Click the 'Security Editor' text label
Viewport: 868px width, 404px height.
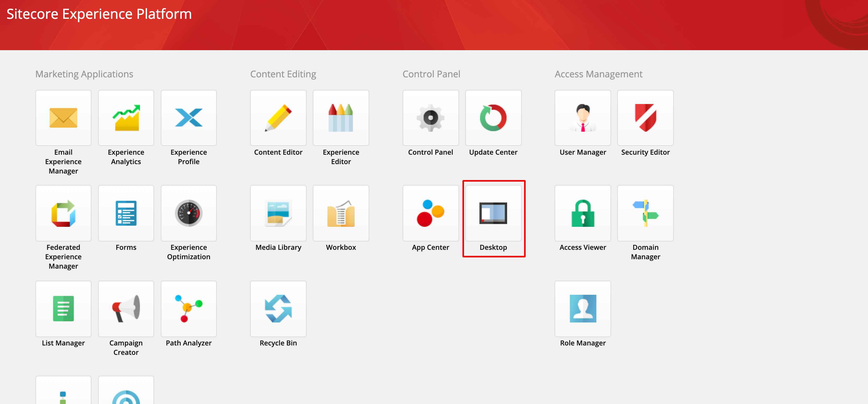coord(646,152)
